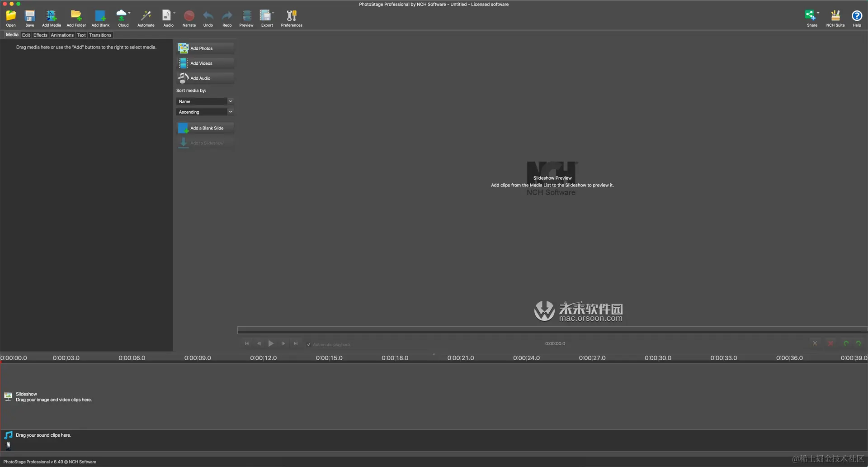Click the Add Videos button

(205, 63)
